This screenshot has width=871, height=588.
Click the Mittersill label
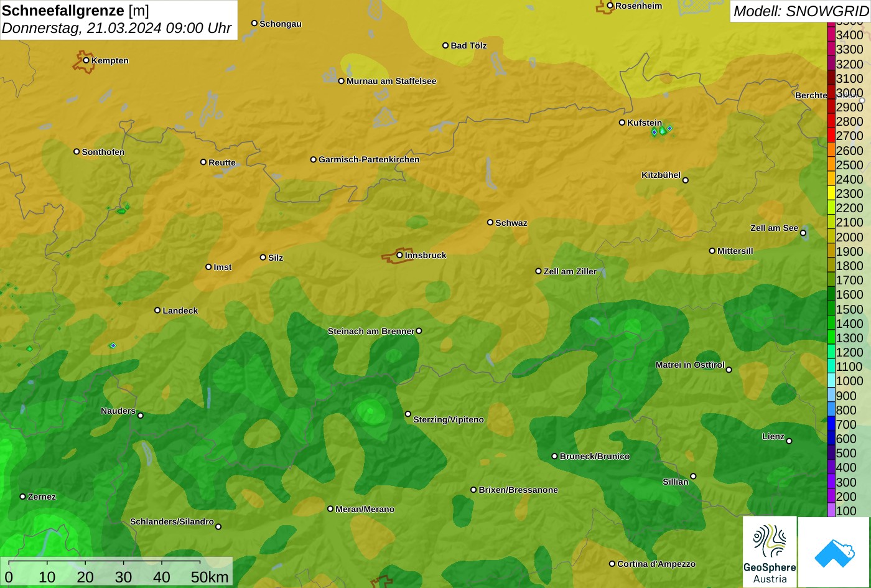pyautogui.click(x=735, y=251)
